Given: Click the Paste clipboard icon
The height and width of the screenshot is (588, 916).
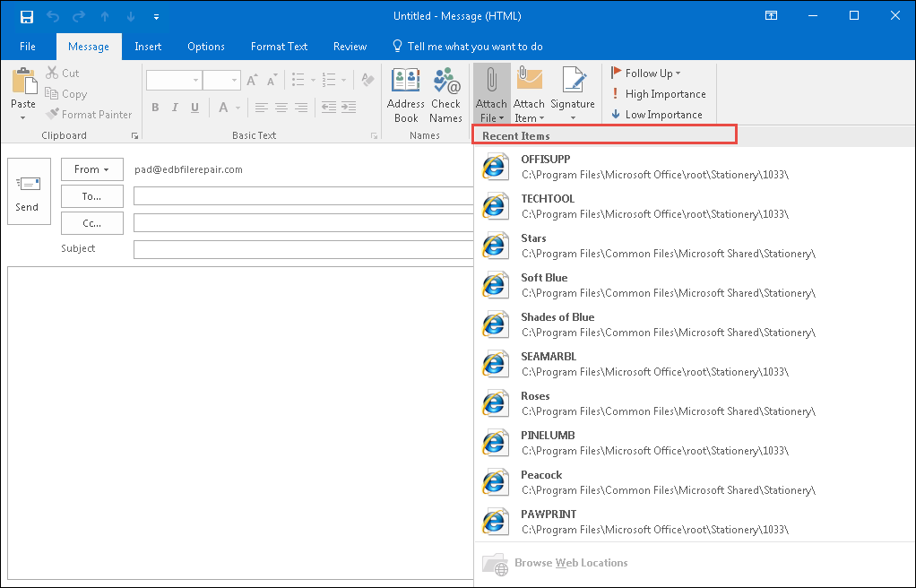Looking at the screenshot, I should (x=23, y=82).
